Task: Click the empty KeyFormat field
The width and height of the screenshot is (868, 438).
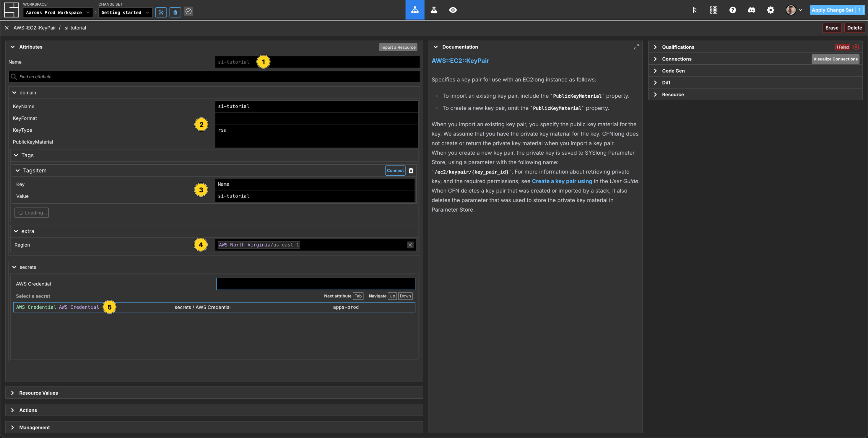Action: (316, 118)
